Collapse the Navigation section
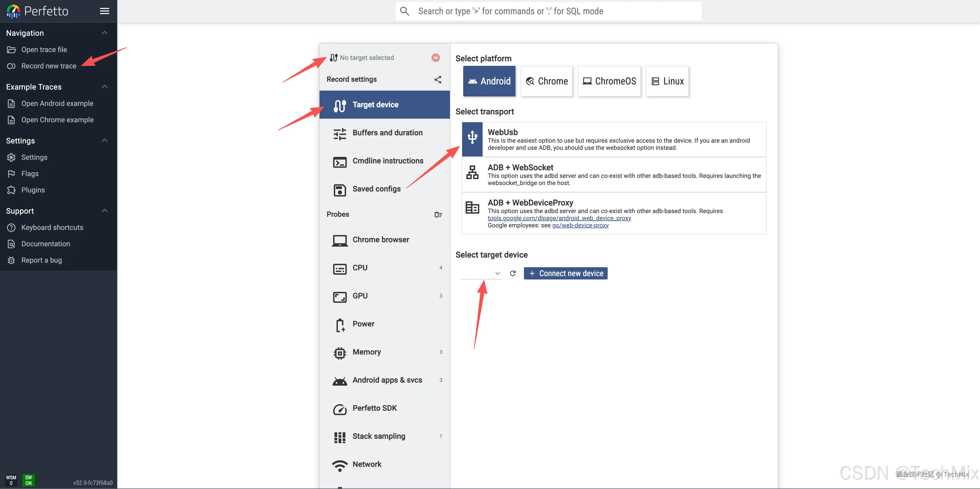The image size is (980, 489). pos(104,33)
